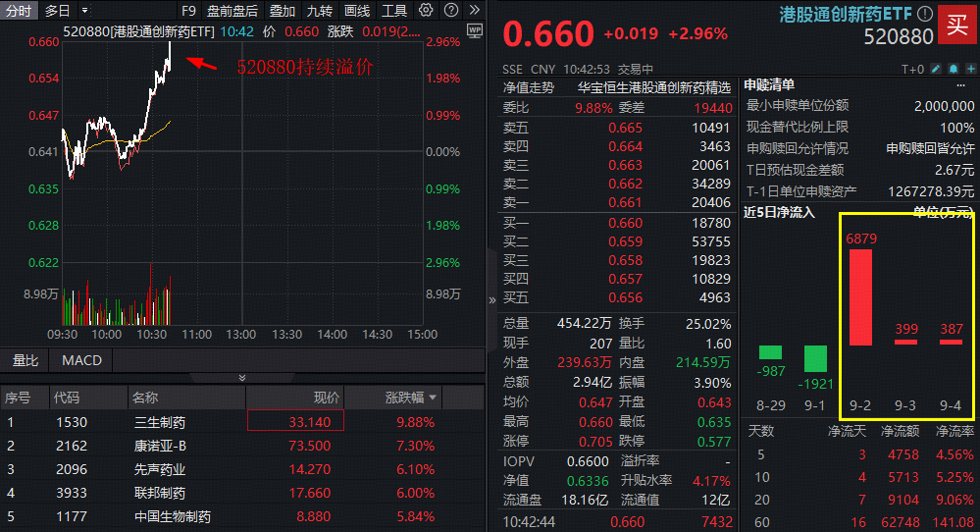
Task: Open chart settings gear icon
Action: (x=425, y=11)
